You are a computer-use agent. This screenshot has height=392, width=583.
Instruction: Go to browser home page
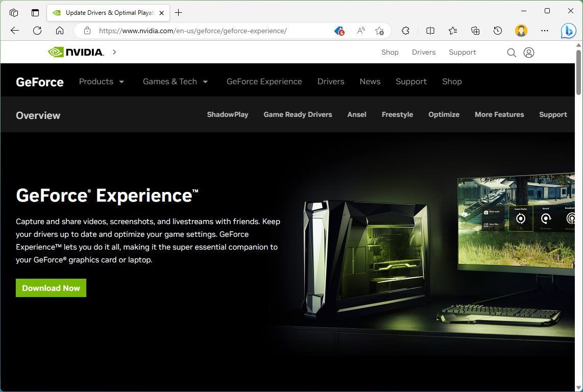[60, 31]
